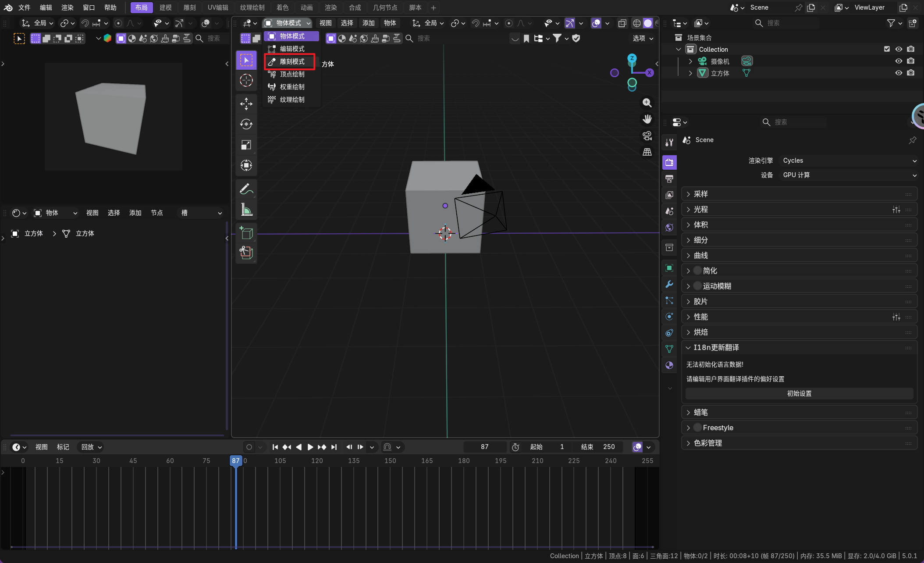Select the 3D Cursor tool
This screenshot has height=563, width=924.
(246, 80)
